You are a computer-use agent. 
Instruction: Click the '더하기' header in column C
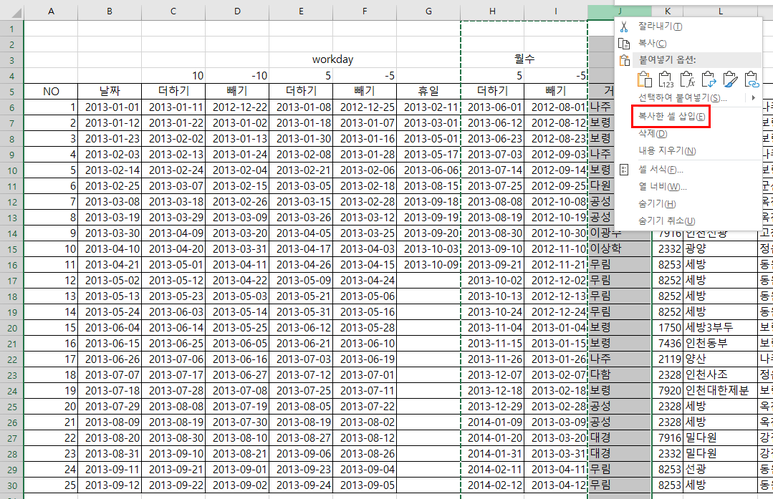[x=173, y=91]
